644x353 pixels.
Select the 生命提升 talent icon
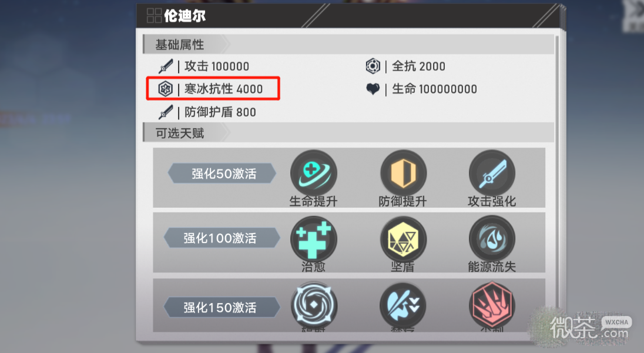point(313,173)
